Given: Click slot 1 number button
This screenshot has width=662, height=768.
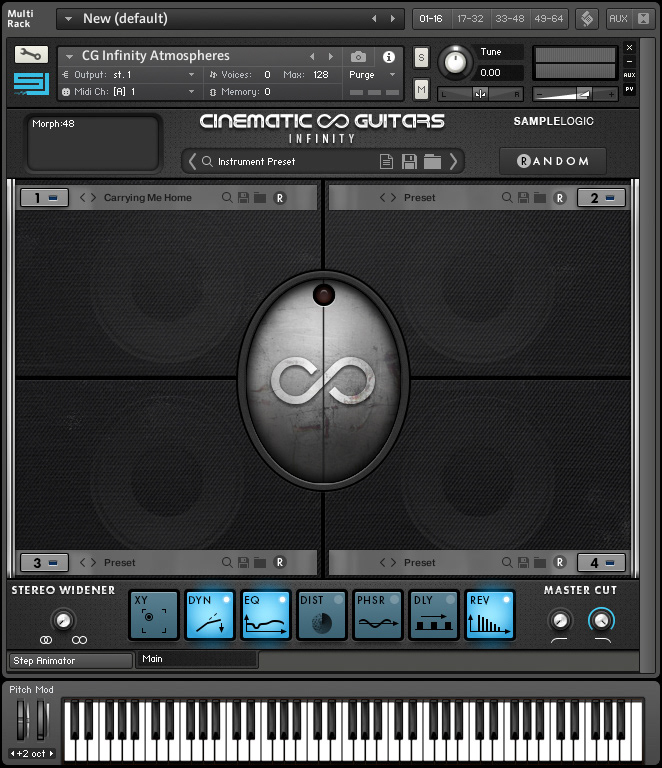Looking at the screenshot, I should click(x=44, y=198).
